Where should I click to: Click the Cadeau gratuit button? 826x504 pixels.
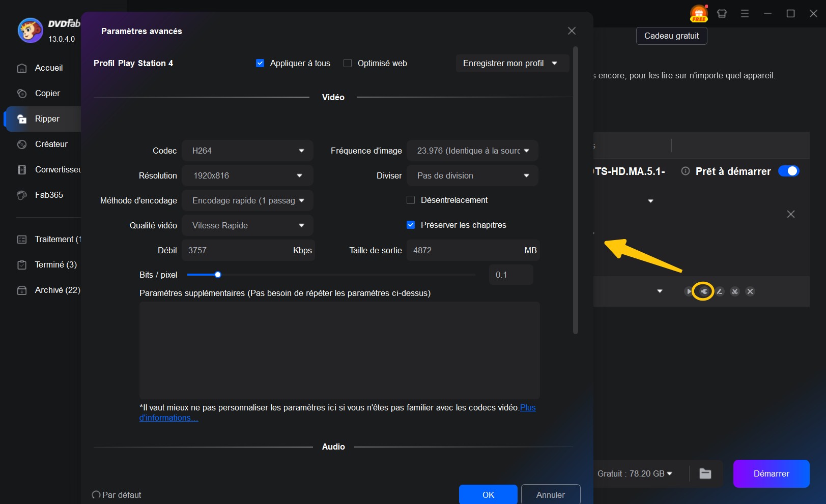tap(671, 36)
